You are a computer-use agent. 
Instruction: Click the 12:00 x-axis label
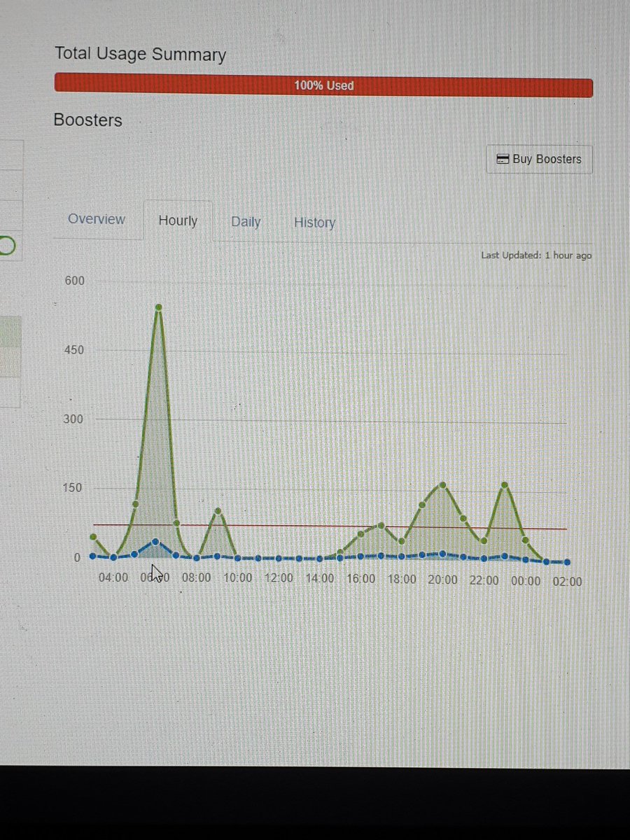tap(279, 580)
